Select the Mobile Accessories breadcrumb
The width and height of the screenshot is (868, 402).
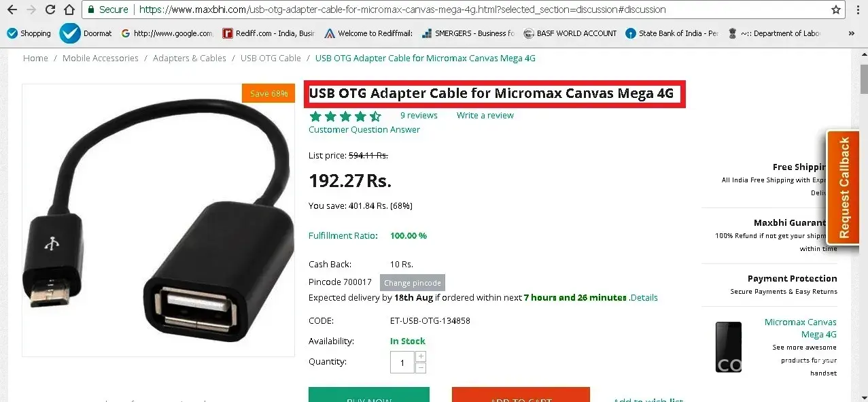pos(101,58)
